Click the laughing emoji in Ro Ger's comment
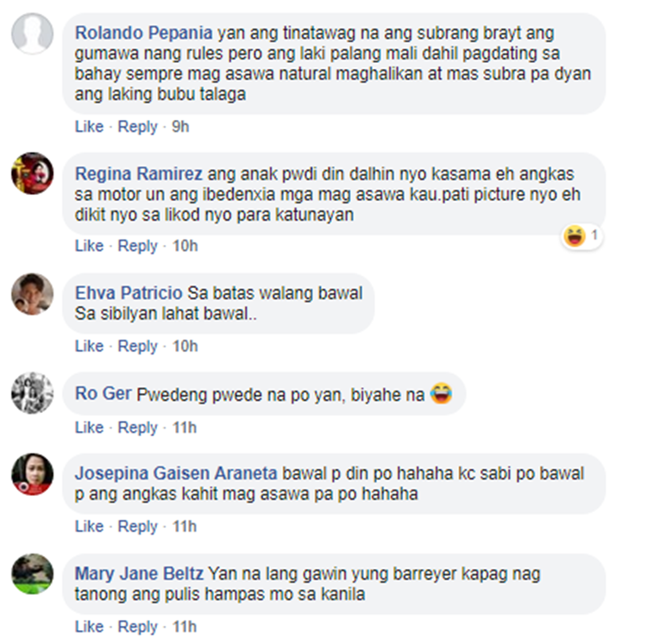The image size is (647, 644). tap(441, 393)
